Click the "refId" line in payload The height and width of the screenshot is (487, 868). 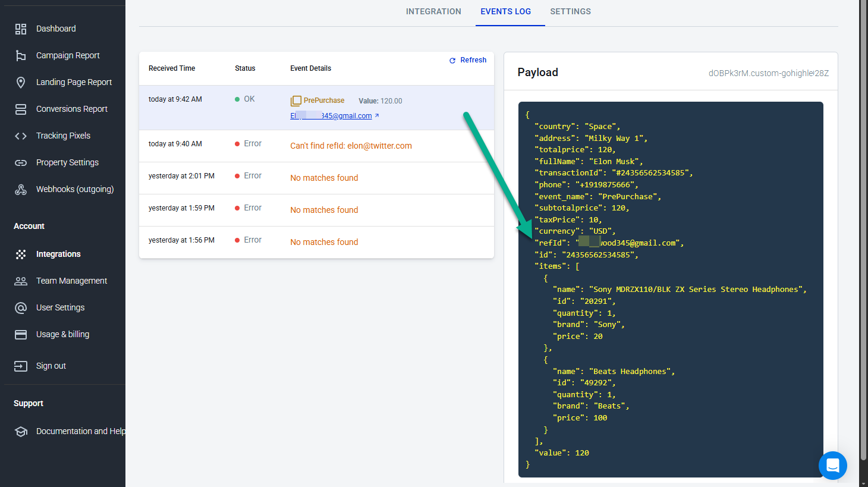[609, 243]
